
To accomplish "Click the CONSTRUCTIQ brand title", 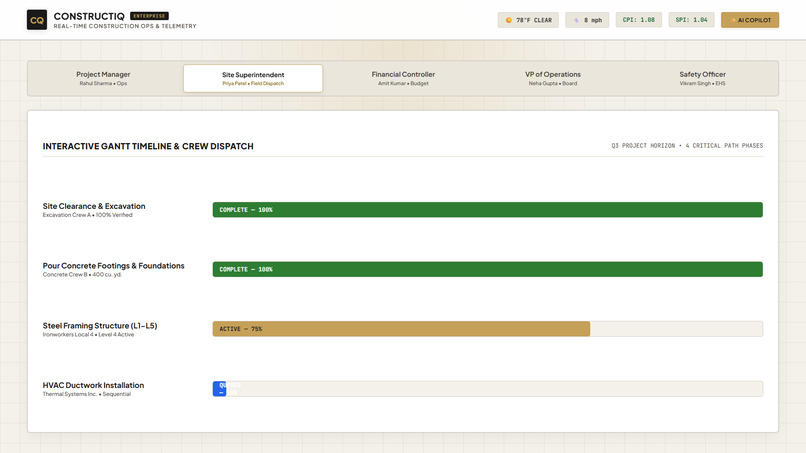I will coord(89,16).
